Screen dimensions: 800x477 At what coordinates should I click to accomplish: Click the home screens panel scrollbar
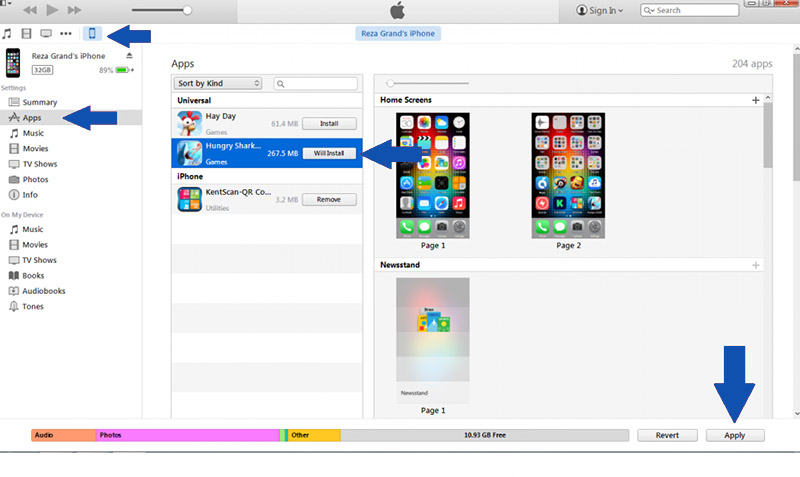[768, 136]
